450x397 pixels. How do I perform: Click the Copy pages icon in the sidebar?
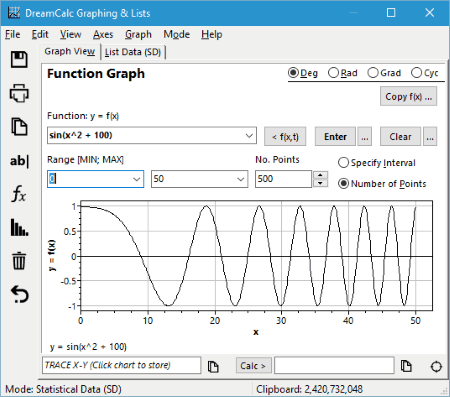tap(19, 126)
